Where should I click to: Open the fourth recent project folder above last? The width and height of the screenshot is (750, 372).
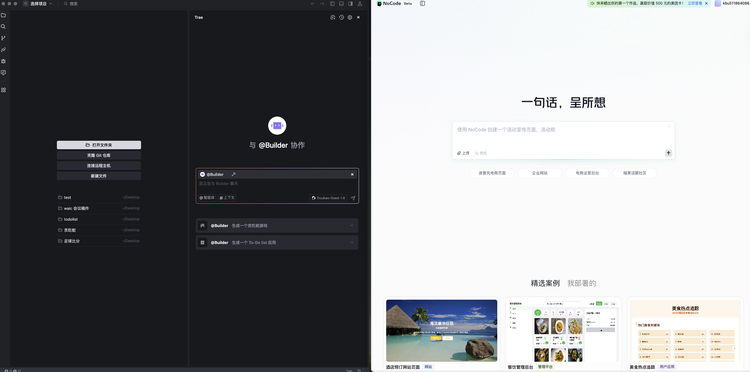(x=99, y=230)
